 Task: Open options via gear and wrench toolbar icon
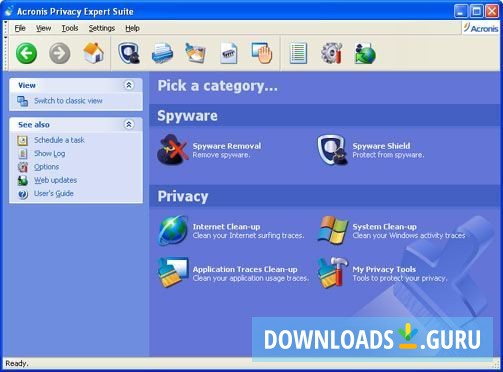[331, 53]
